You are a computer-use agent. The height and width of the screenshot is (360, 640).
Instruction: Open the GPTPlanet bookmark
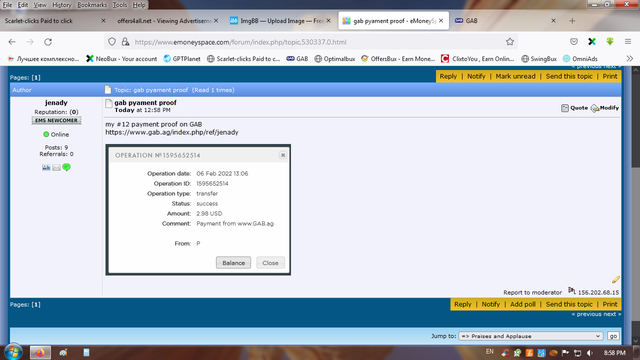pyautogui.click(x=182, y=59)
